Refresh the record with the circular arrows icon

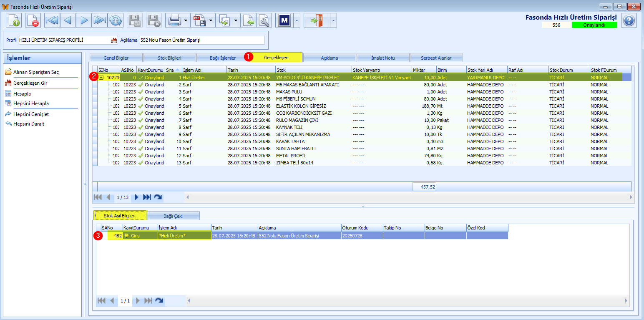pos(116,20)
